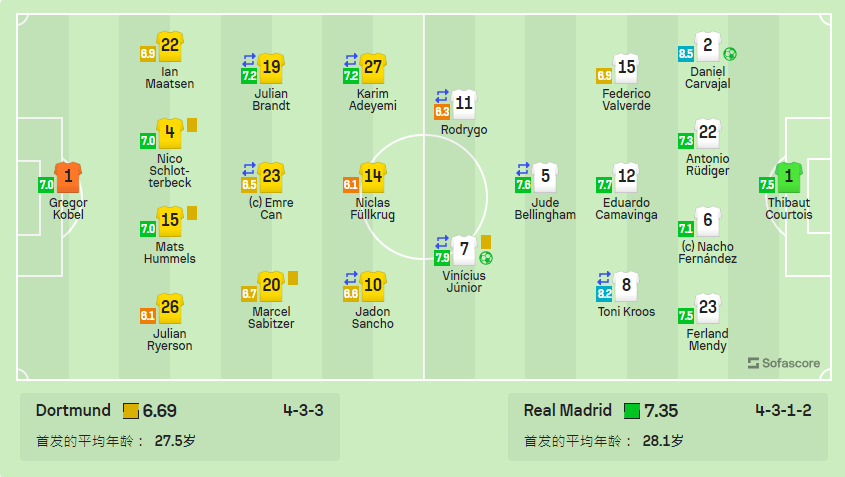Click the Sofascore logo watermark
Image resolution: width=845 pixels, height=477 pixels.
click(x=784, y=363)
